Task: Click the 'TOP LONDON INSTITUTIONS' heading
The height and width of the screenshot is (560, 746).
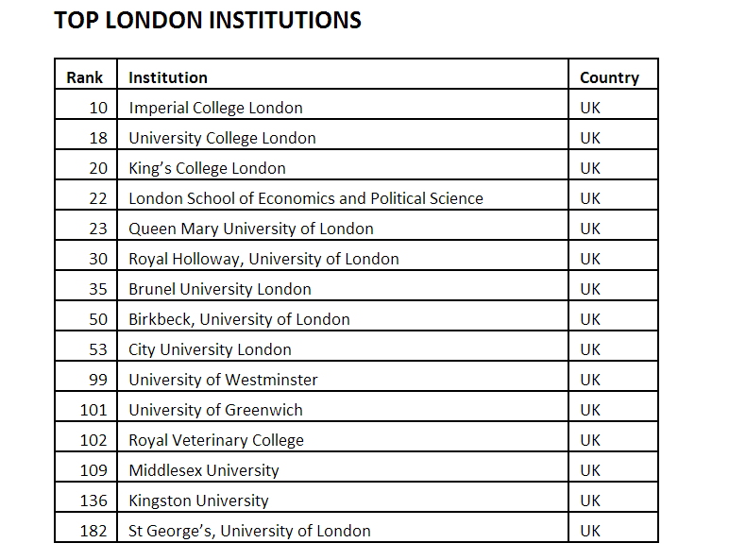Action: pos(208,21)
